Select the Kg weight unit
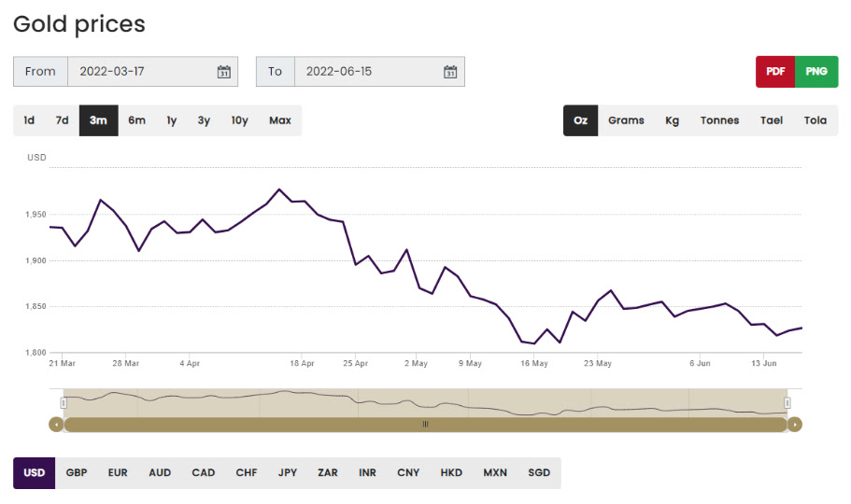This screenshot has height=504, width=851. [672, 120]
